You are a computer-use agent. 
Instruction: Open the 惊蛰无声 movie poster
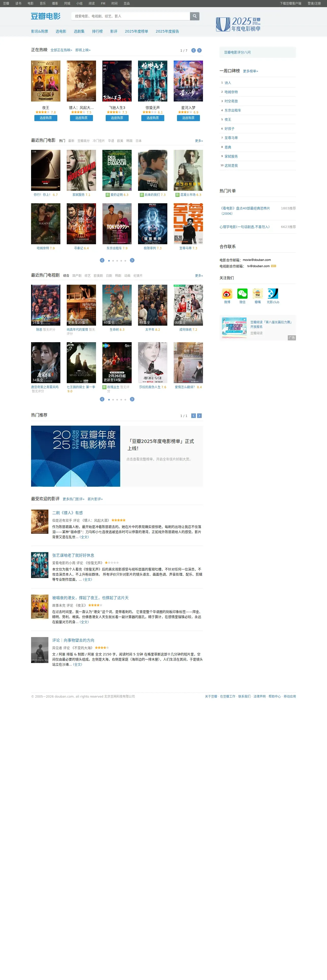(152, 81)
